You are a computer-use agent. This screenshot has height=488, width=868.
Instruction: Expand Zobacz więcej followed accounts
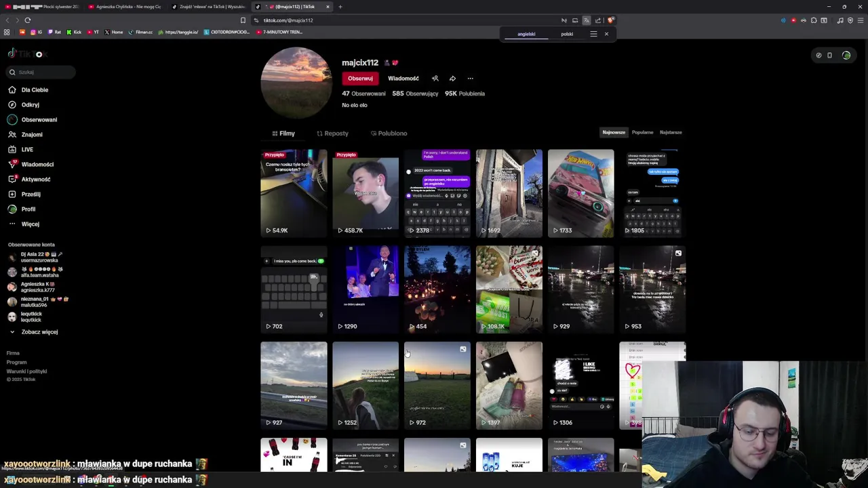pos(33,332)
